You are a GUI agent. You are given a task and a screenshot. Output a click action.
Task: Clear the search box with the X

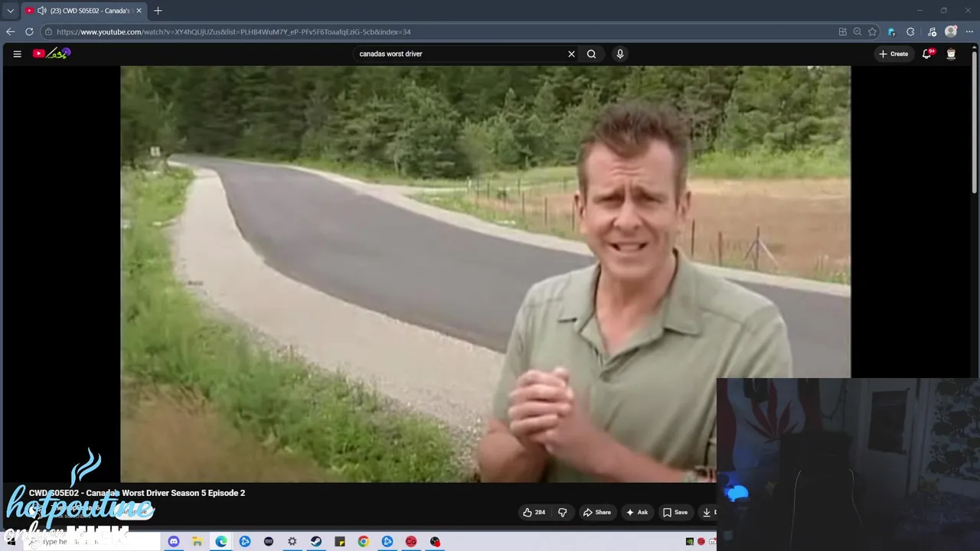click(x=571, y=54)
